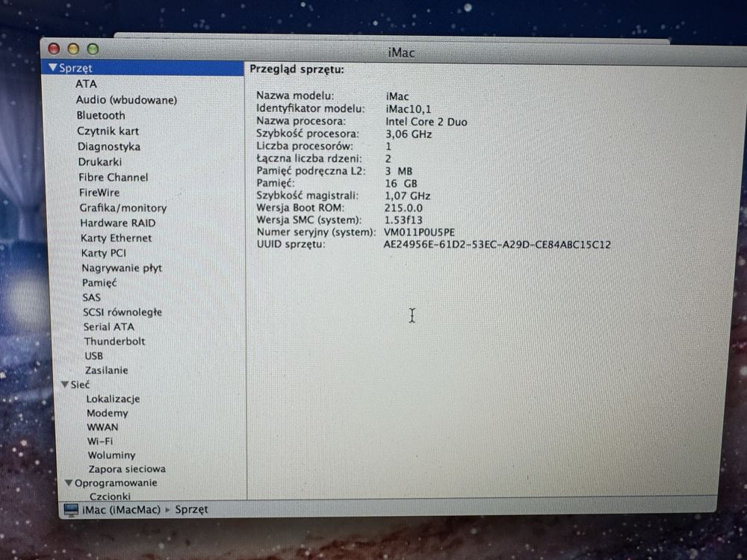Open SCSI równoległe entry
The width and height of the screenshot is (747, 560).
(123, 312)
